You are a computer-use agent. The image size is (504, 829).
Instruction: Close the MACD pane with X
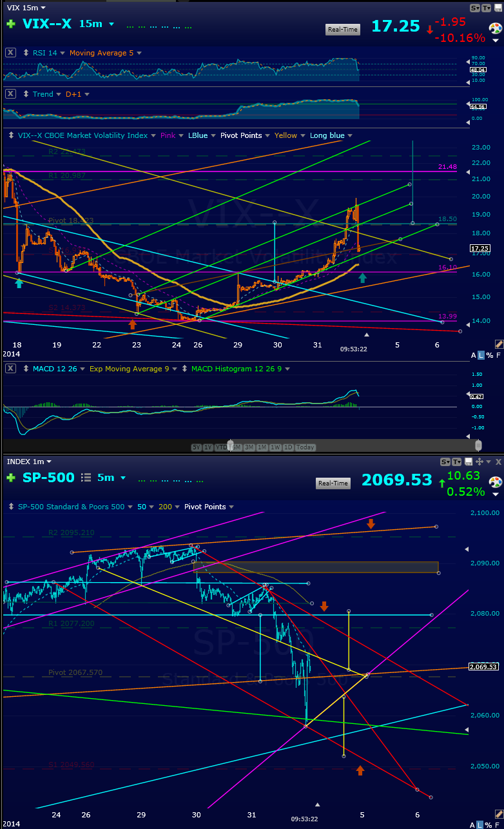pos(10,369)
